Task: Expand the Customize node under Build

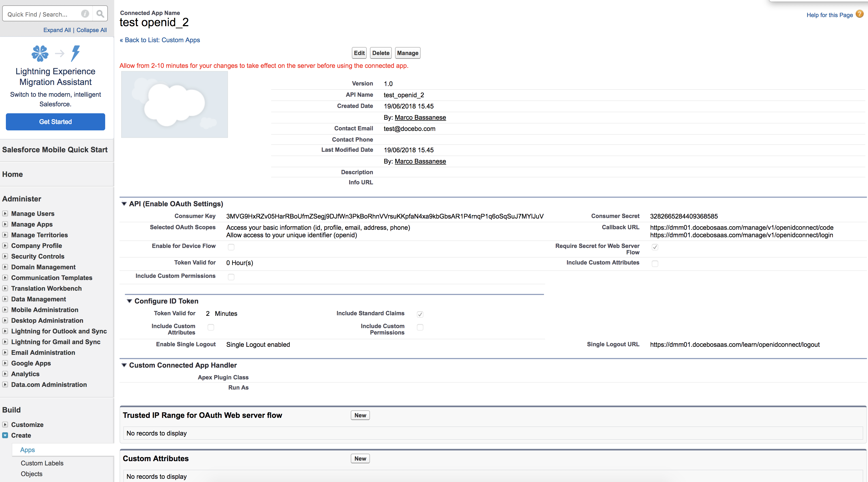Action: [5, 425]
